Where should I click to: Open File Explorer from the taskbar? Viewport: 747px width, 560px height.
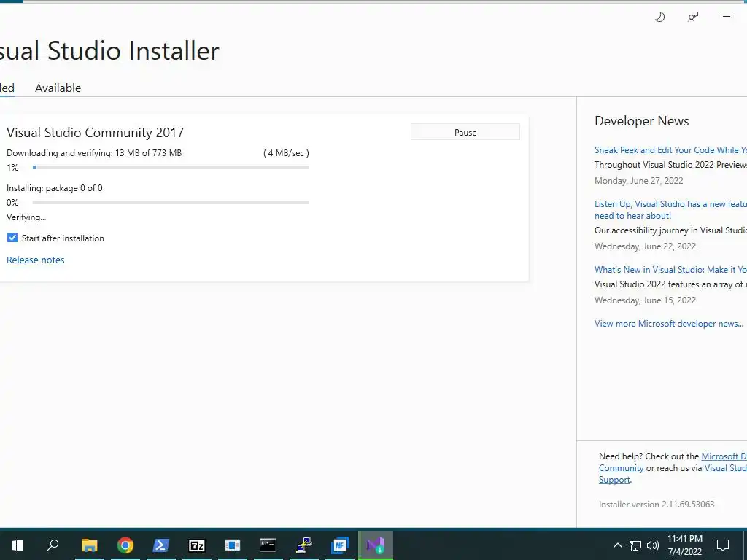(89, 545)
